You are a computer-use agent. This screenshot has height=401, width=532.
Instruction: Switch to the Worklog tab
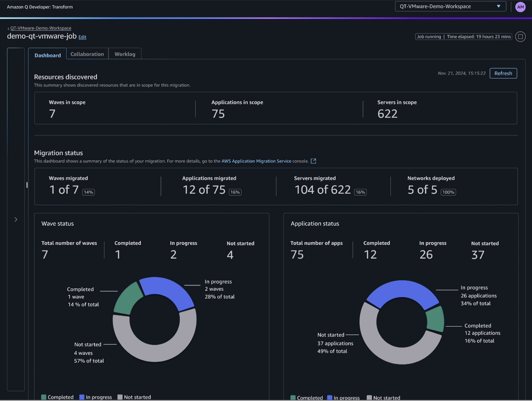(x=125, y=54)
